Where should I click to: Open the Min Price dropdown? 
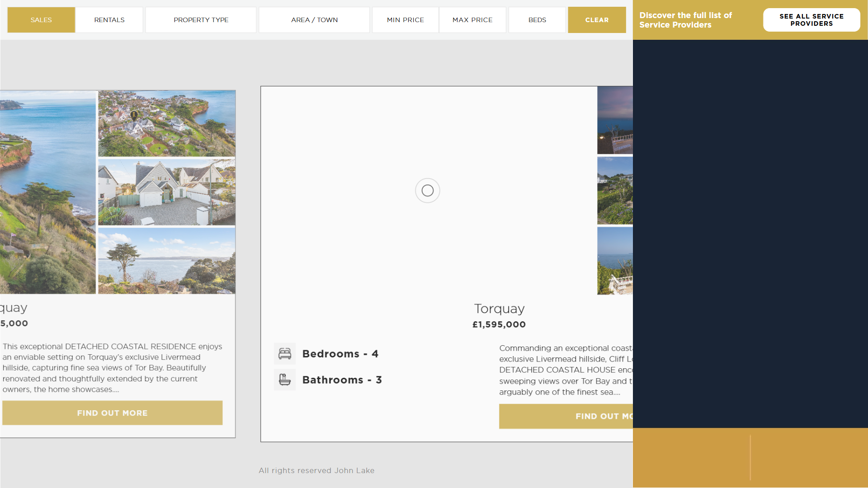405,20
